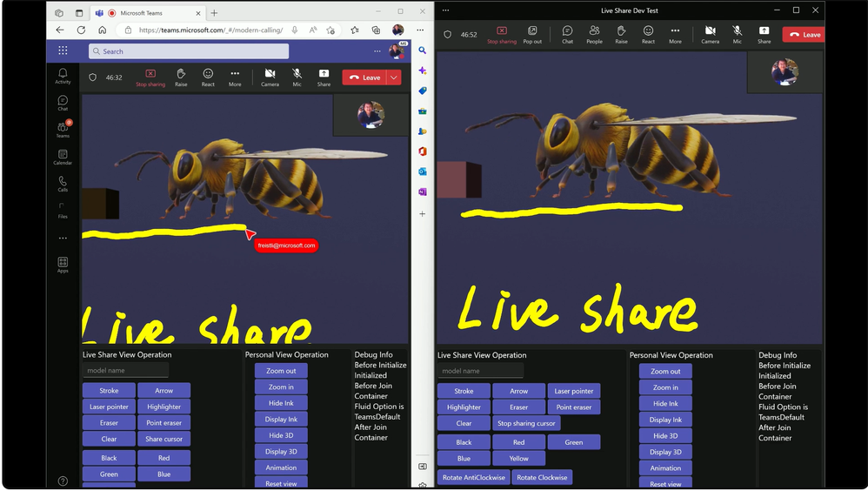
Task: Open Activity in Teams left sidebar
Action: click(63, 76)
